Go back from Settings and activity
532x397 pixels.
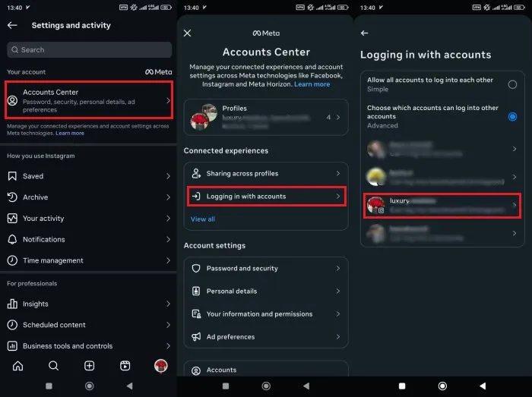coord(12,25)
